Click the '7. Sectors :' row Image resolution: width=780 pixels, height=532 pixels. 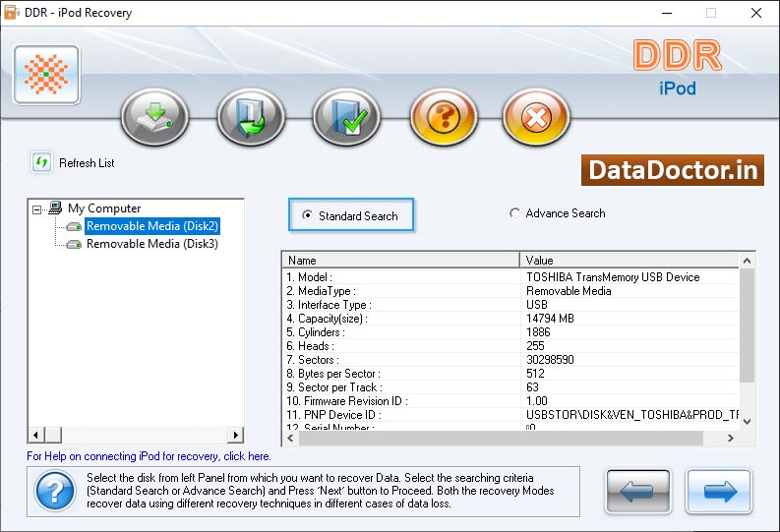click(x=510, y=360)
